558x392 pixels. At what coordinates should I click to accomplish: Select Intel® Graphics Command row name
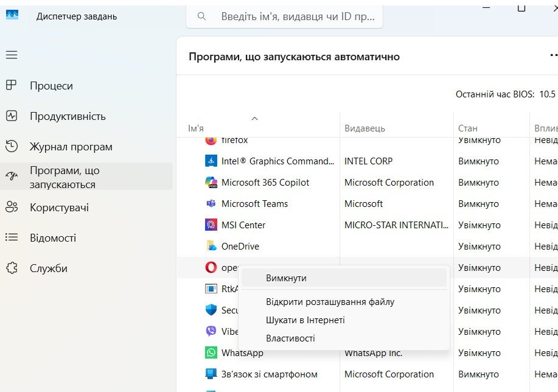277,161
